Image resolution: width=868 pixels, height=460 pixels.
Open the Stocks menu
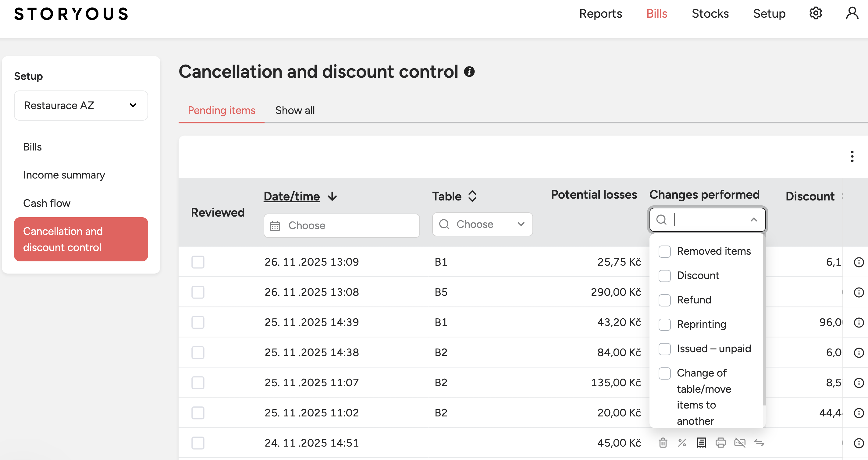coord(710,13)
